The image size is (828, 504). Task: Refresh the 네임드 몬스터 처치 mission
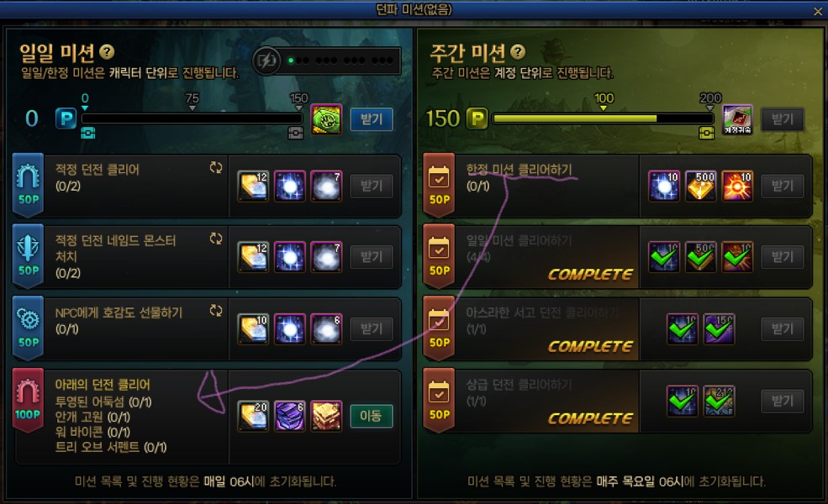(x=216, y=239)
